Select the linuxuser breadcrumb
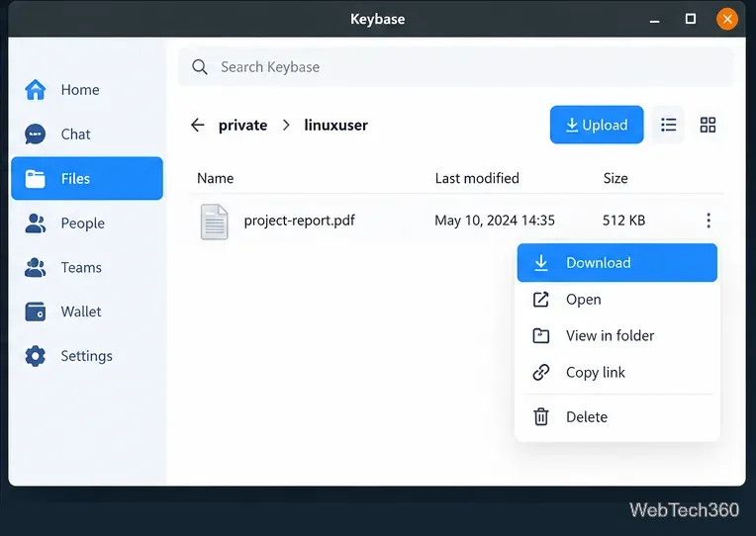Viewport: 756px width, 536px height. [x=336, y=126]
